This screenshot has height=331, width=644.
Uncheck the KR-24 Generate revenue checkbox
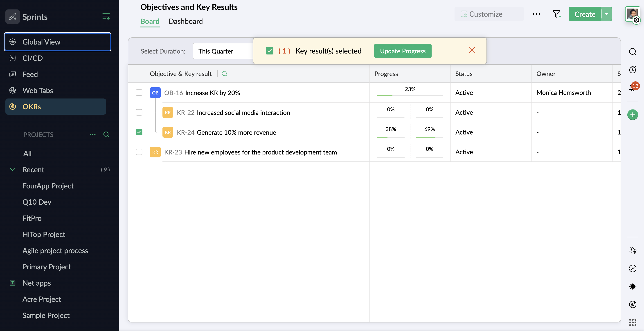(x=139, y=132)
